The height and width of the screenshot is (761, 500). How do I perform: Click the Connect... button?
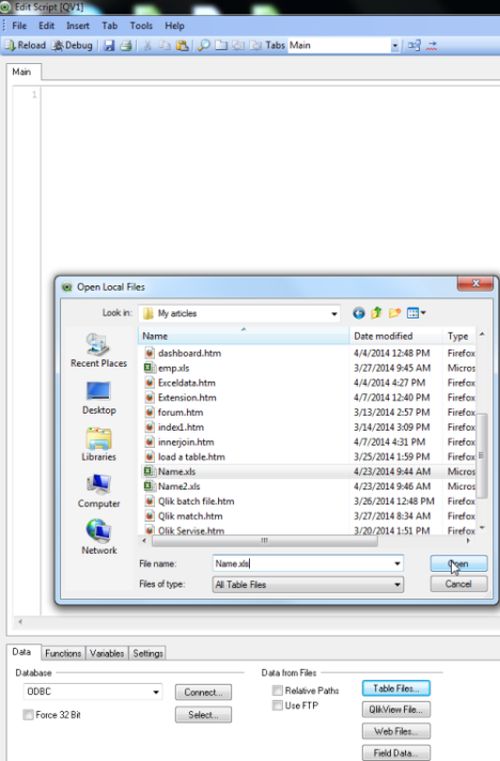(203, 692)
